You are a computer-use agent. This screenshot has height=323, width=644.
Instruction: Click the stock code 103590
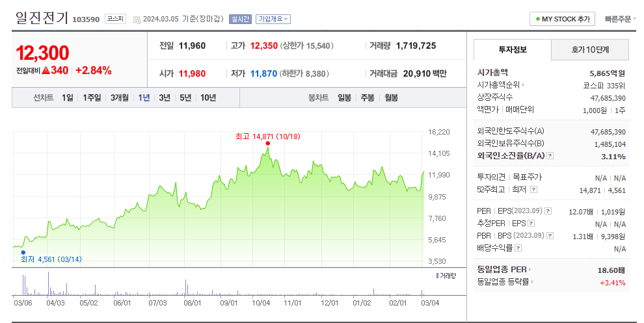86,19
